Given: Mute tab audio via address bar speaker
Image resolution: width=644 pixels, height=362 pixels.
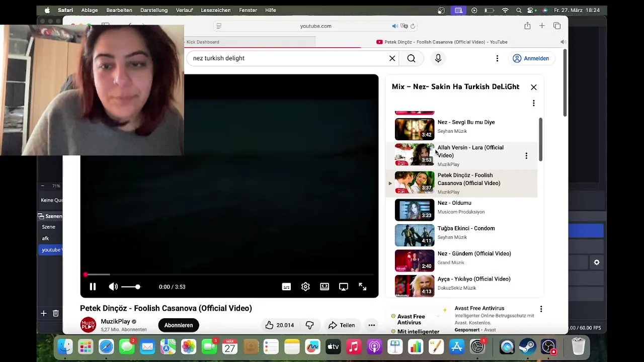Looking at the screenshot, I should 395,26.
